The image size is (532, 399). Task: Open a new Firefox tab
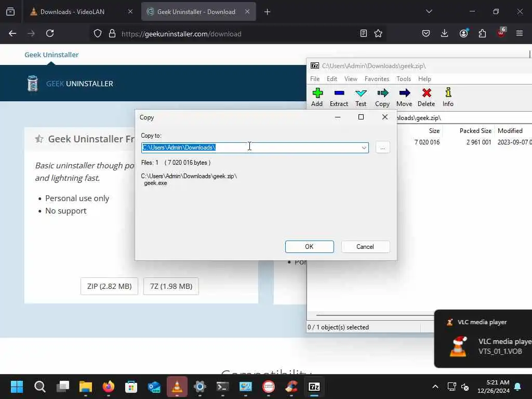click(x=268, y=12)
